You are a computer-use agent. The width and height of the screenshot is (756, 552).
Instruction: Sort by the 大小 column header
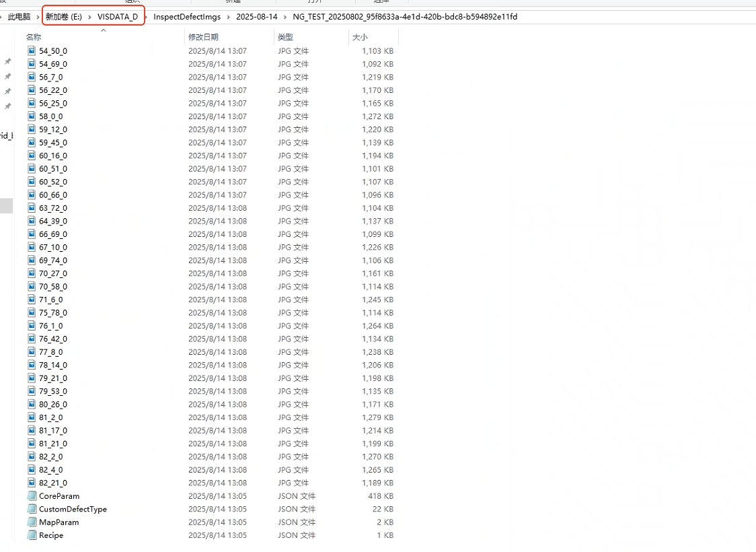click(360, 37)
